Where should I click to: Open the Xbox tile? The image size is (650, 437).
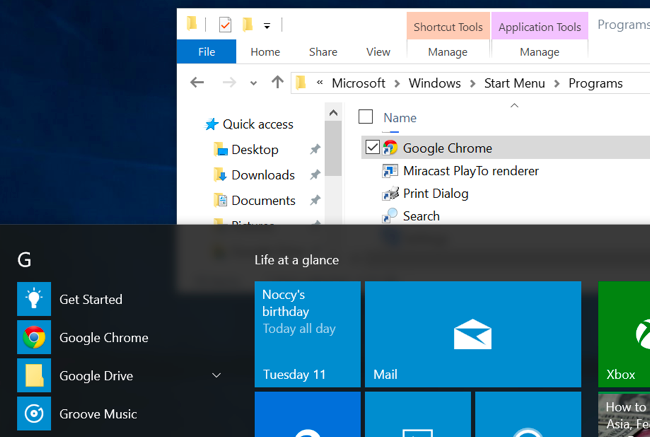pyautogui.click(x=624, y=334)
